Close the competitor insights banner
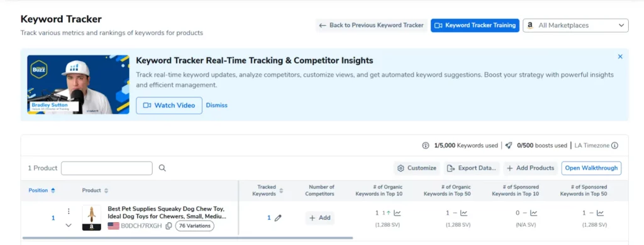 [x=620, y=57]
